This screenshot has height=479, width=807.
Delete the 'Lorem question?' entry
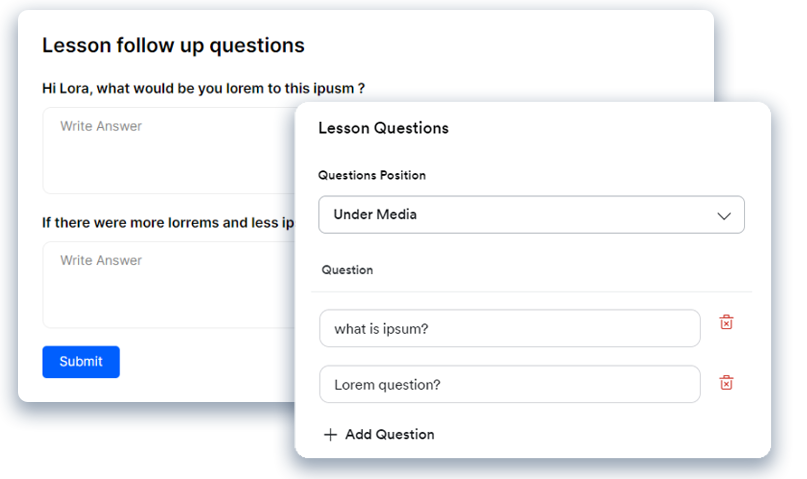726,382
